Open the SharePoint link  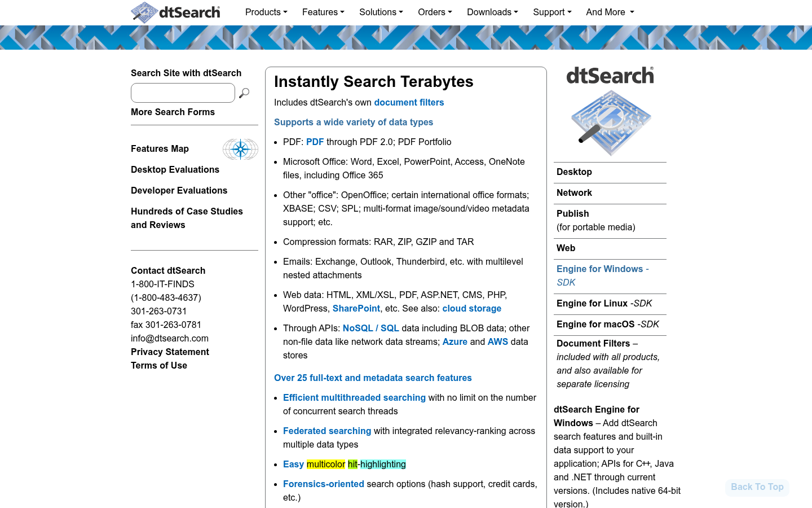coord(356,308)
